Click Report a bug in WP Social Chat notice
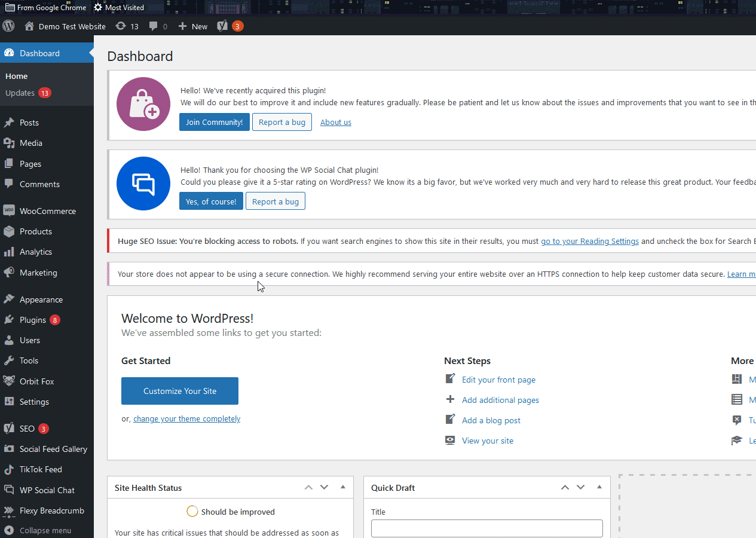The height and width of the screenshot is (538, 756). (276, 201)
